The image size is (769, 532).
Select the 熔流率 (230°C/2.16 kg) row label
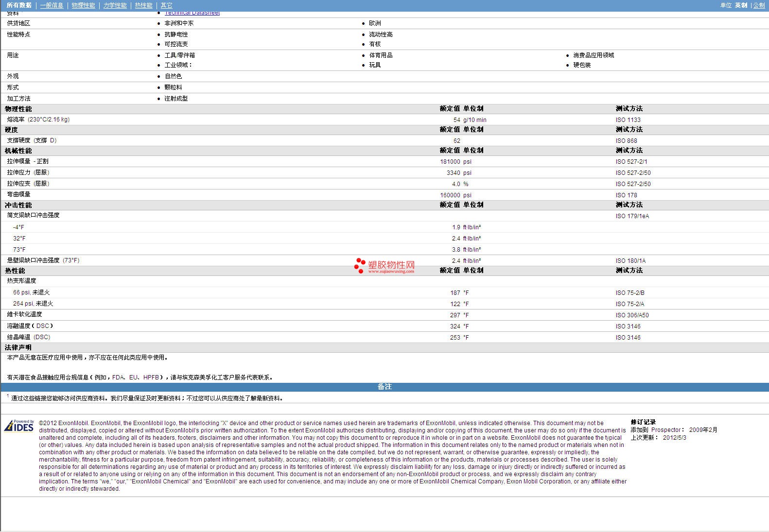click(38, 120)
